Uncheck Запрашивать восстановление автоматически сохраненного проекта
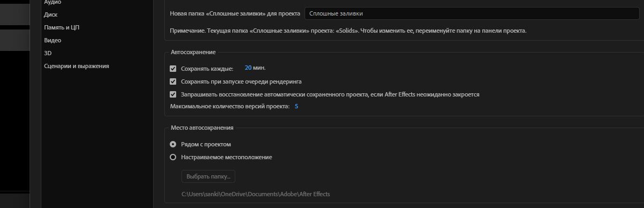 click(173, 94)
